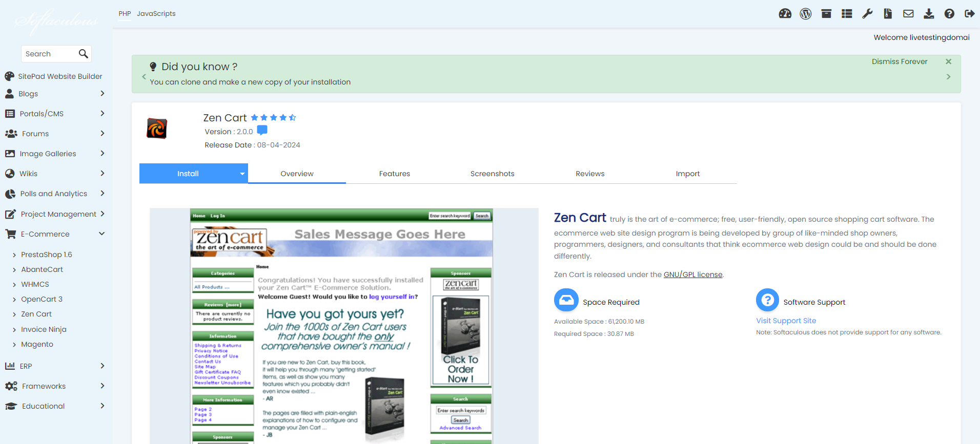The height and width of the screenshot is (444, 980).
Task: Click the Software Support question icon
Action: pyautogui.click(x=767, y=300)
